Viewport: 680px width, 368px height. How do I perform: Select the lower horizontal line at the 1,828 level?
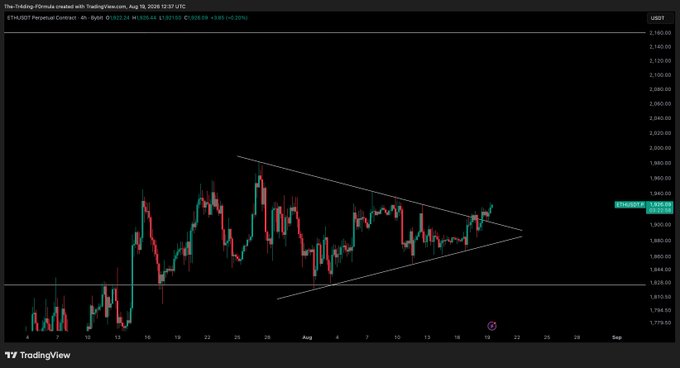pos(324,285)
